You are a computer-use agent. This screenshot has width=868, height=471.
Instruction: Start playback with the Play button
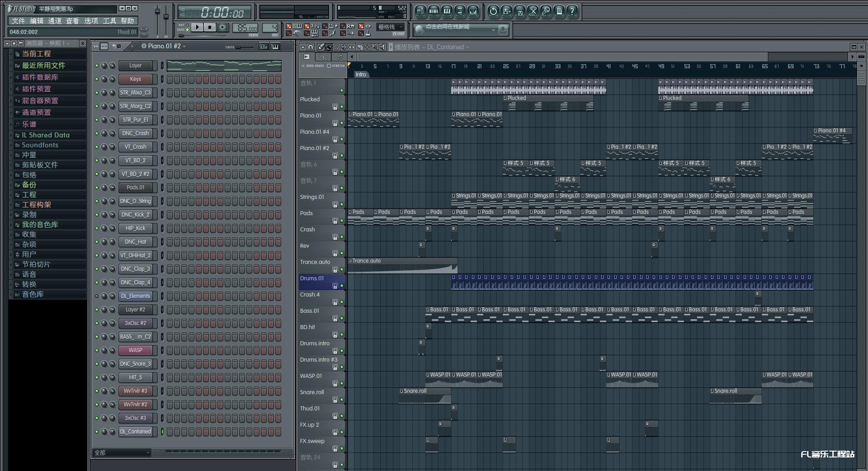coord(197,28)
